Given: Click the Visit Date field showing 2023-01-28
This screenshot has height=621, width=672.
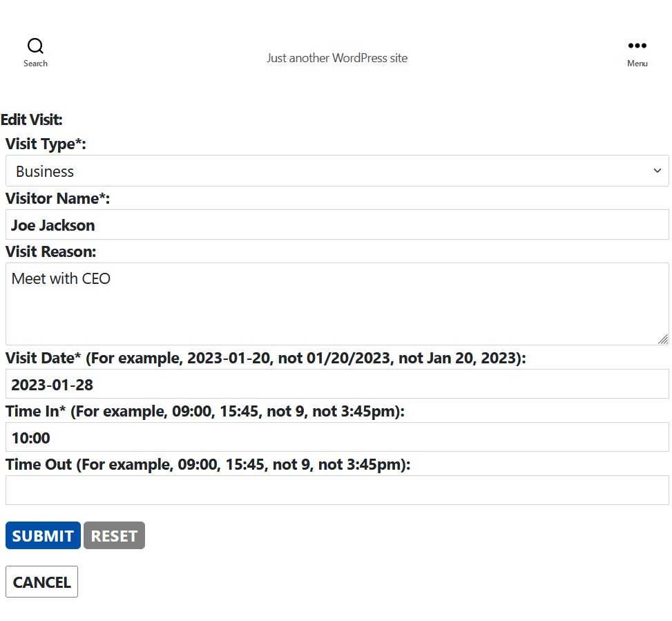Looking at the screenshot, I should click(337, 384).
